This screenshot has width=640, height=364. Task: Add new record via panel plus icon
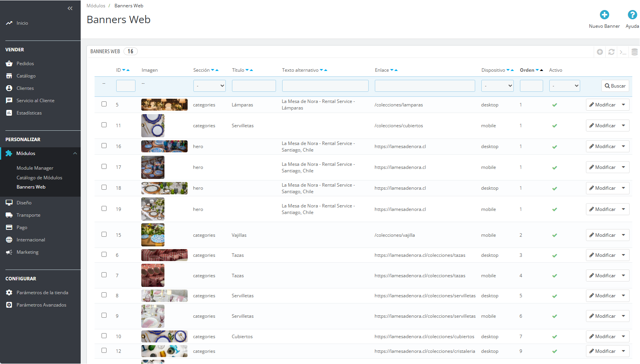click(x=600, y=52)
